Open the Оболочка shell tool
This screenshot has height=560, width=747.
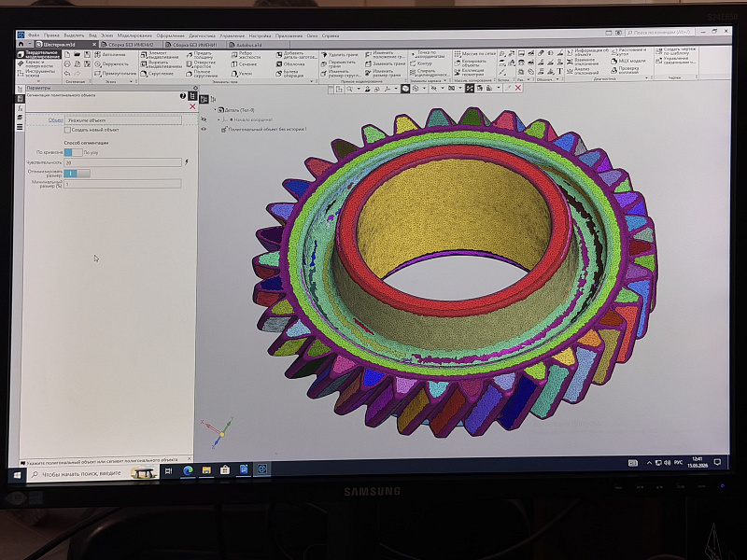[294, 64]
